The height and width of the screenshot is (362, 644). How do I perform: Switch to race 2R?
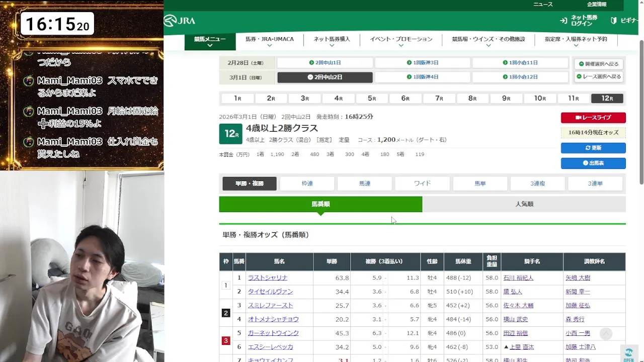tap(271, 99)
